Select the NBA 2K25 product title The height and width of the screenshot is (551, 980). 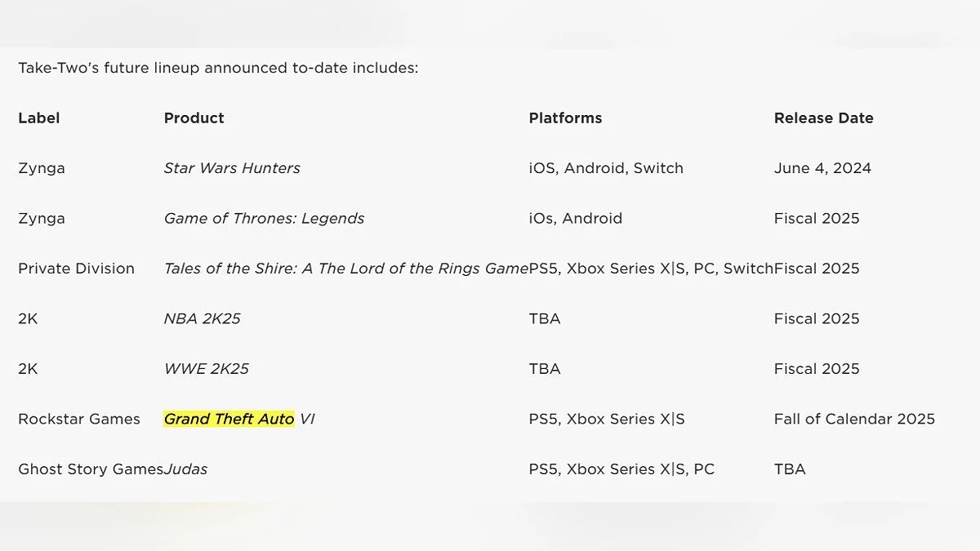(x=203, y=319)
